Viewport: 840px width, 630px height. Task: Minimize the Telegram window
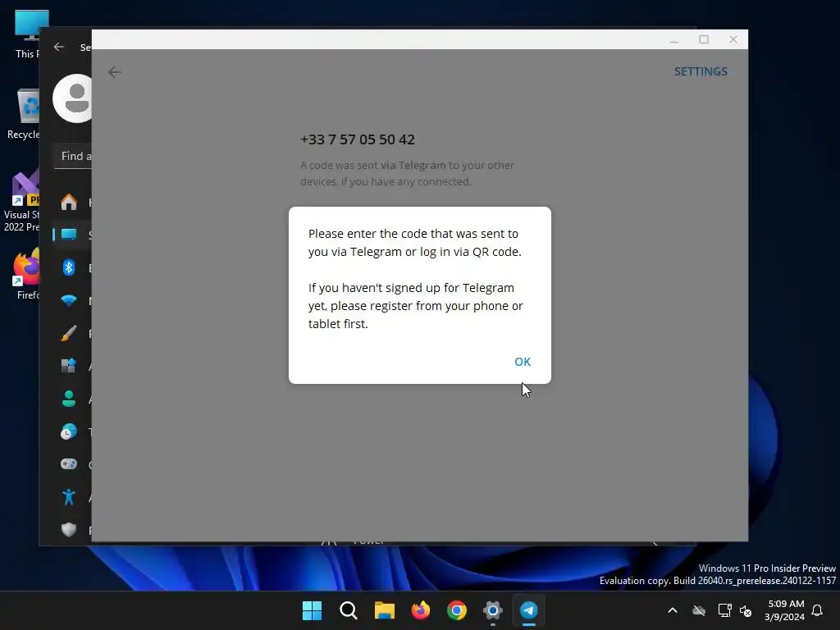pos(674,39)
